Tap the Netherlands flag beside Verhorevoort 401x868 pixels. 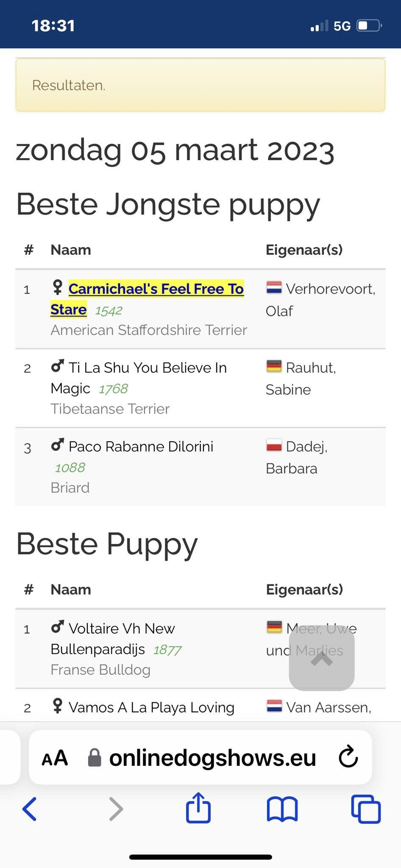coord(274,288)
